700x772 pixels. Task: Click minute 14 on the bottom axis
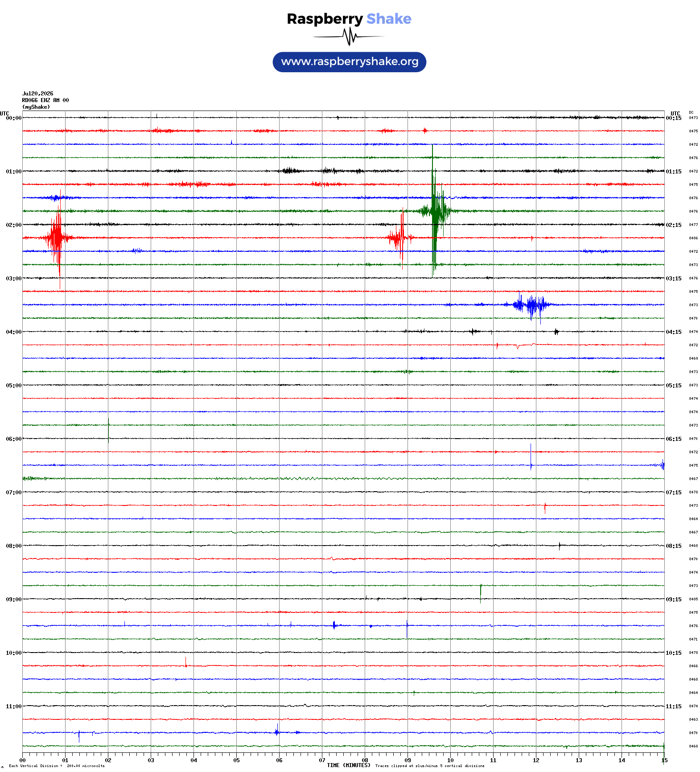click(x=622, y=760)
